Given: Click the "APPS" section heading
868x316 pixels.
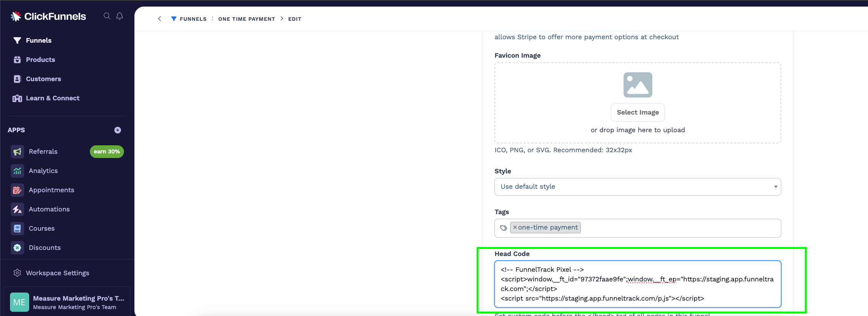Looking at the screenshot, I should pos(16,130).
